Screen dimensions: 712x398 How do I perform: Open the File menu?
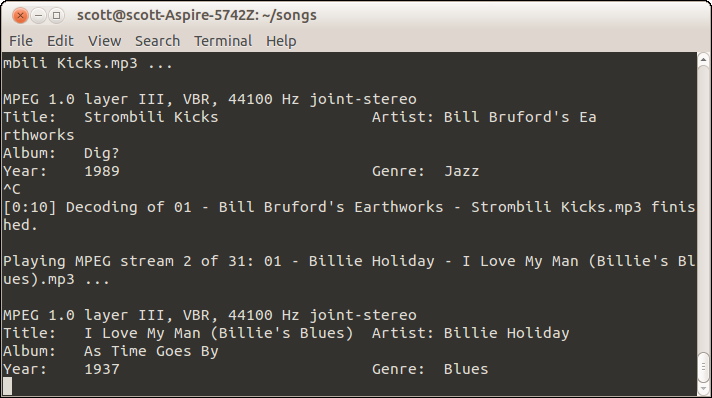tap(21, 41)
